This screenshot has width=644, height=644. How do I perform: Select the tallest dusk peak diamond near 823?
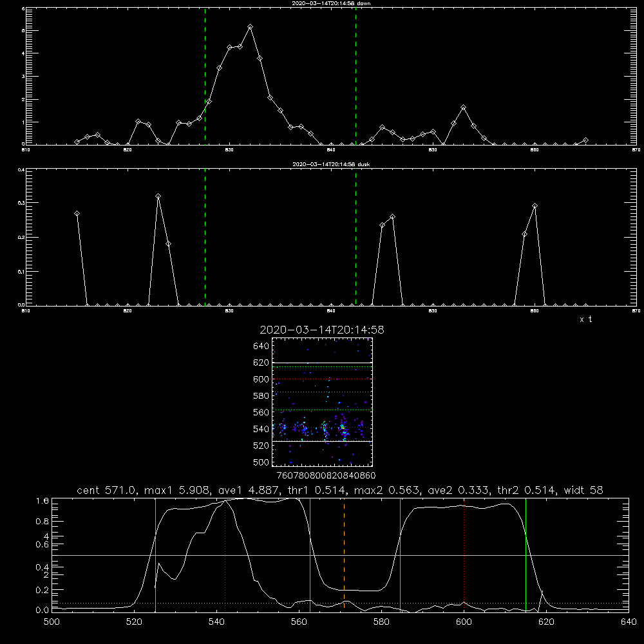tap(158, 196)
